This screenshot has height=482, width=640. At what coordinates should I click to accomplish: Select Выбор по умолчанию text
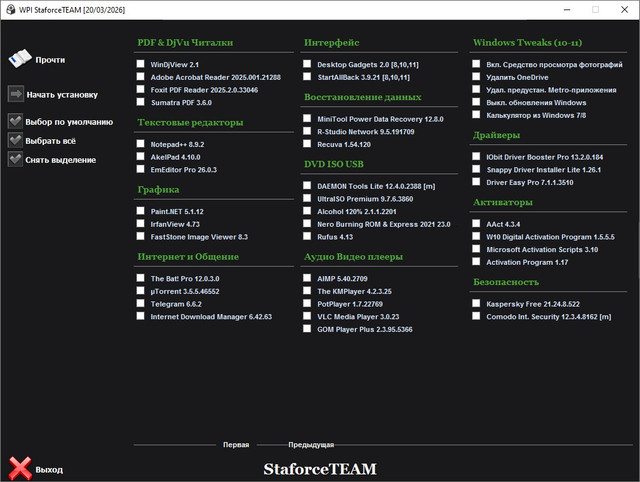click(69, 122)
